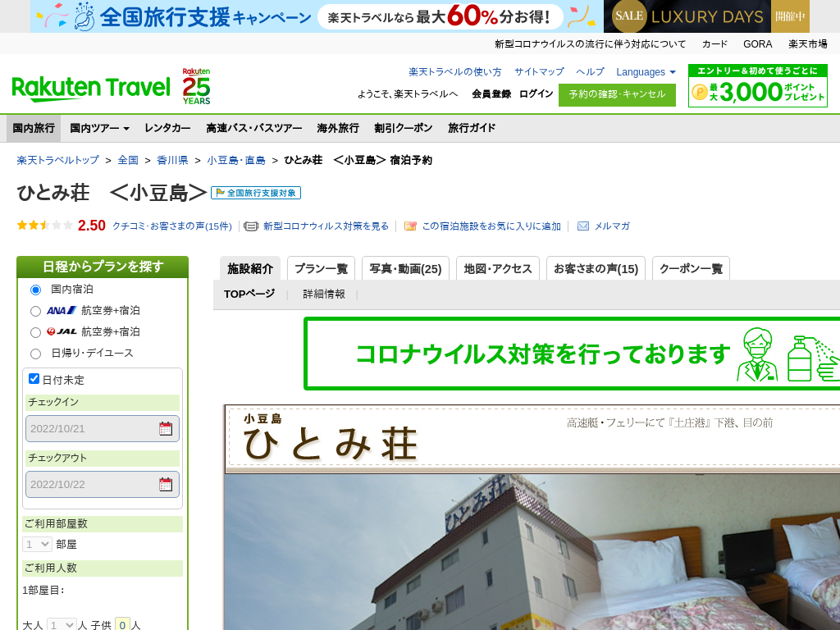Open the GORA top link

[757, 44]
